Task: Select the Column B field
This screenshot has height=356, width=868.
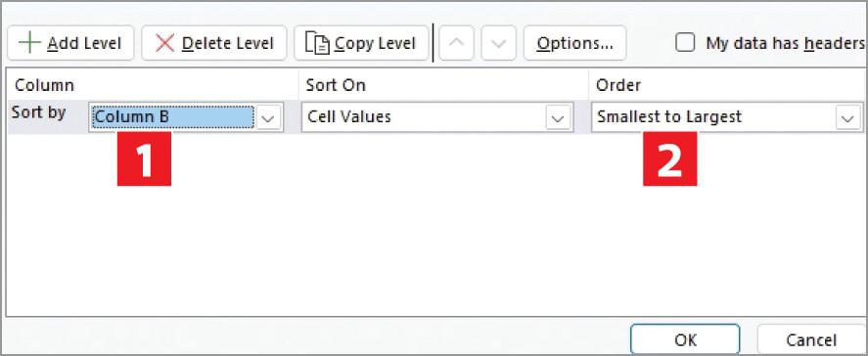Action: pos(172,116)
